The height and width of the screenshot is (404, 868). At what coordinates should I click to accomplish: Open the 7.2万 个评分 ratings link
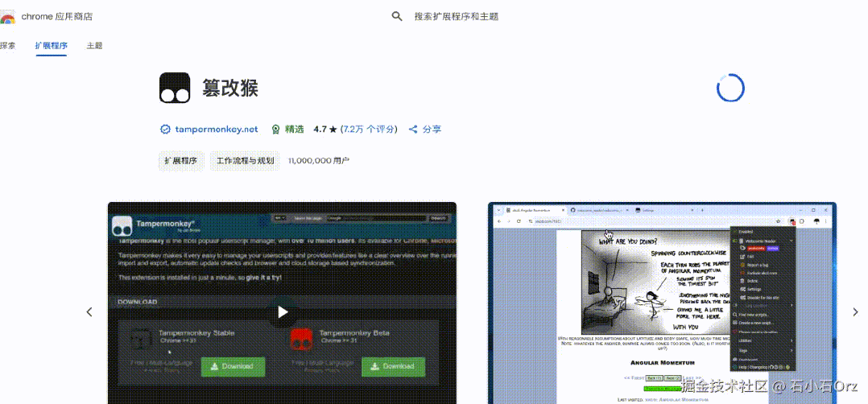coord(369,130)
